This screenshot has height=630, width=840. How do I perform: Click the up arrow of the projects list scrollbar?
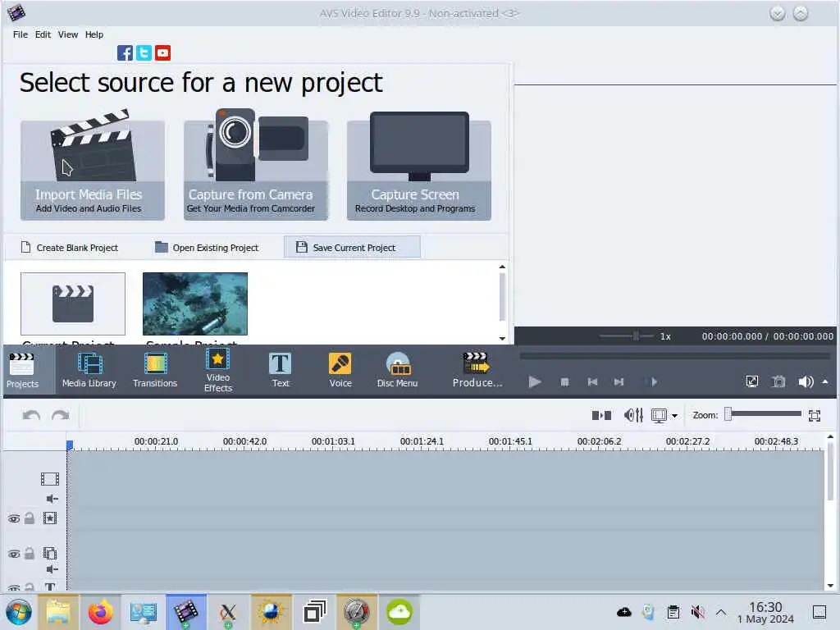(502, 267)
